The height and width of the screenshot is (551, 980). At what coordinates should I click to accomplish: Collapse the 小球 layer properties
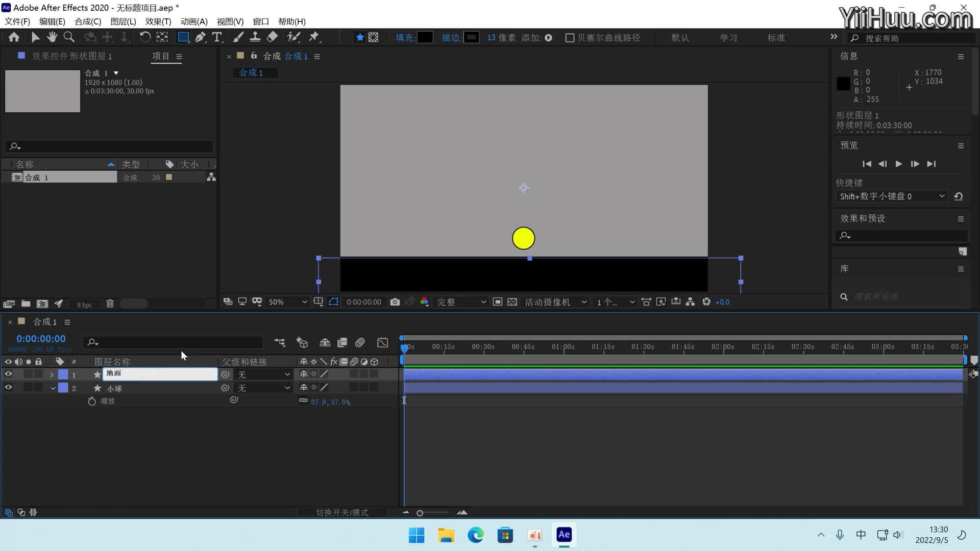click(53, 388)
